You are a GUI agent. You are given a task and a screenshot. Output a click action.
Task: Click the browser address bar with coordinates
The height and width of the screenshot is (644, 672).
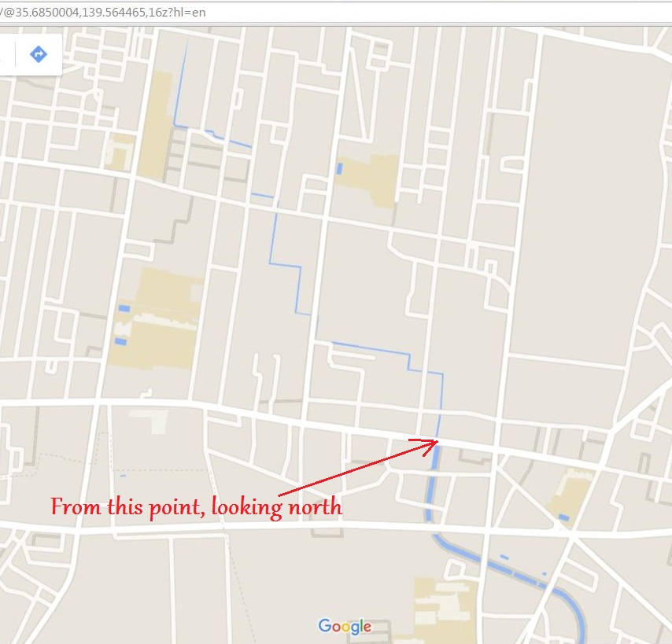[334, 13]
